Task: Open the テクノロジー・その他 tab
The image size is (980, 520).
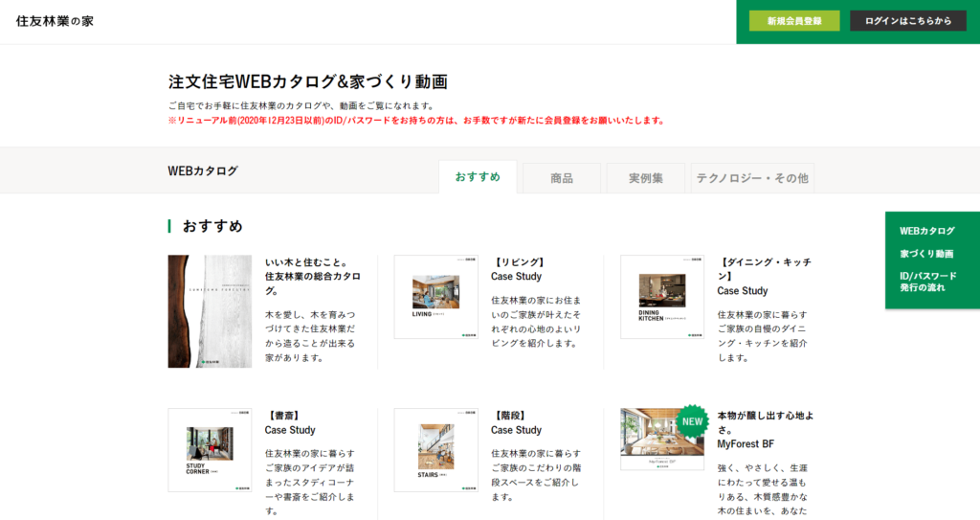Action: coord(752,178)
